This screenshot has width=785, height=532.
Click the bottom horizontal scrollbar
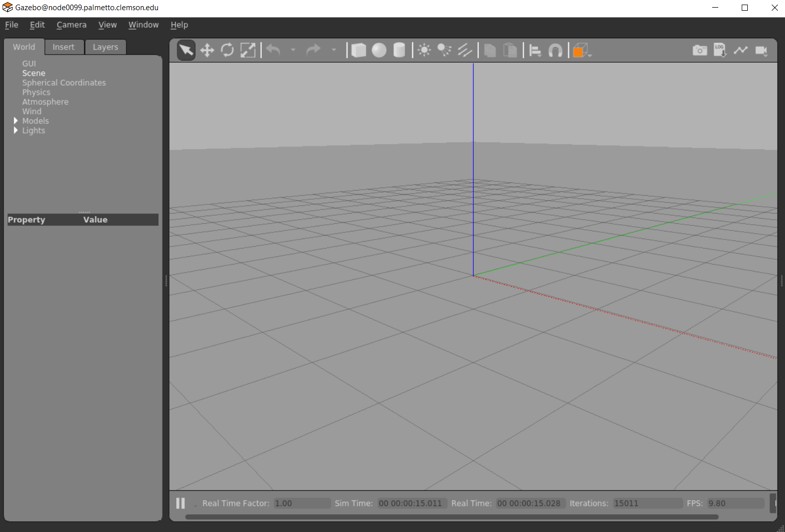pyautogui.click(x=452, y=517)
